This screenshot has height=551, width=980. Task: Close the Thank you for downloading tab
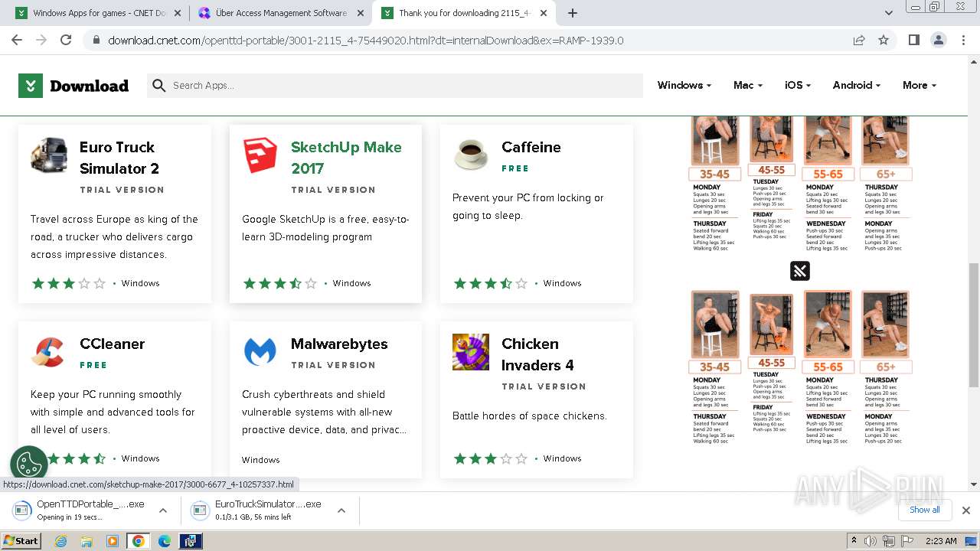tap(543, 13)
